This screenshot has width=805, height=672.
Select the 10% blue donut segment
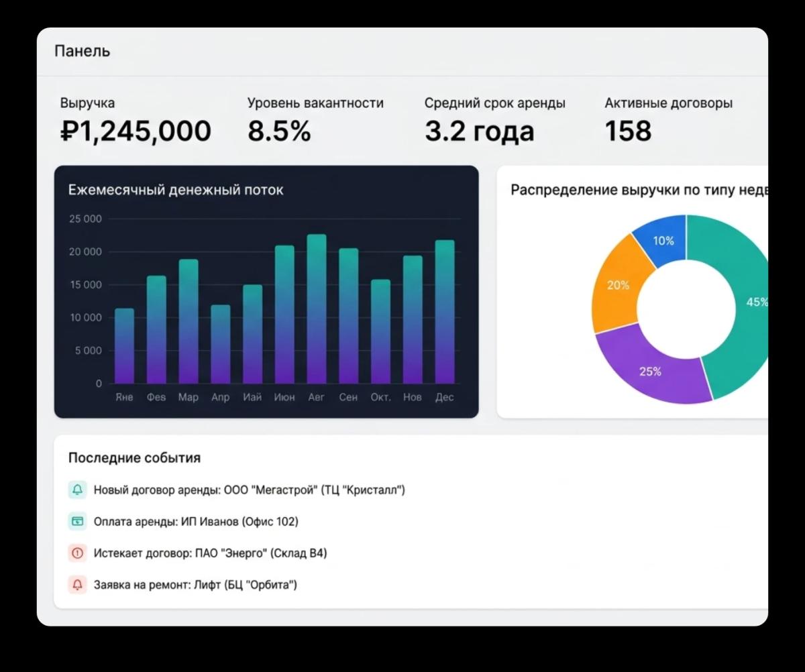(x=663, y=240)
